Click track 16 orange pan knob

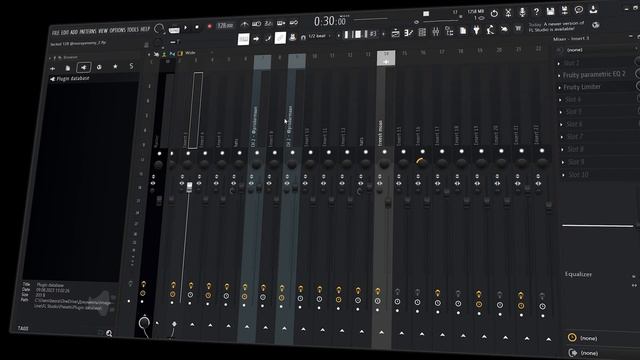(x=422, y=162)
